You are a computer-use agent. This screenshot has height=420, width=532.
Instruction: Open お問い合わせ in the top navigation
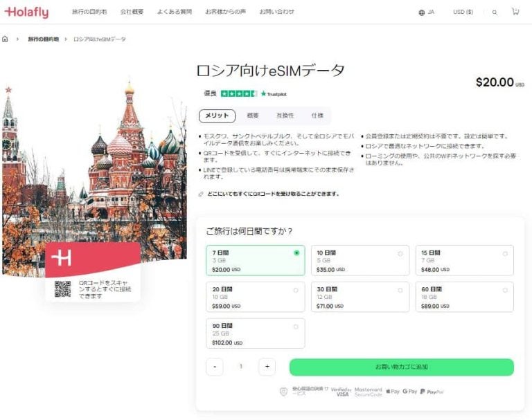tap(276, 12)
